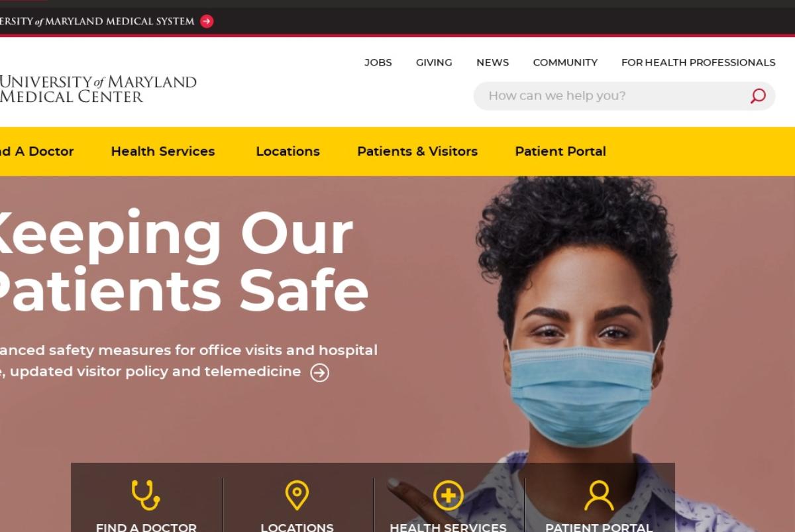The height and width of the screenshot is (532, 795).
Task: Select Patient Portal in yellow navigation bar
Action: (x=560, y=152)
